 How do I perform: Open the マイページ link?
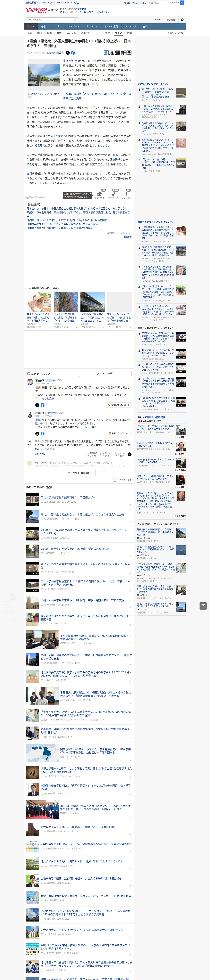pyautogui.click(x=157, y=20)
